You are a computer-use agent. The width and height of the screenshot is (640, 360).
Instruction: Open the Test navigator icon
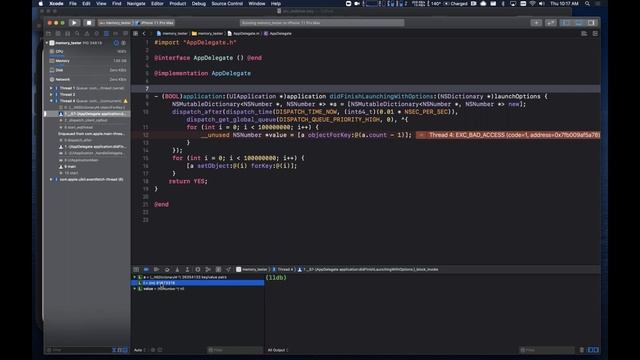[x=96, y=33]
